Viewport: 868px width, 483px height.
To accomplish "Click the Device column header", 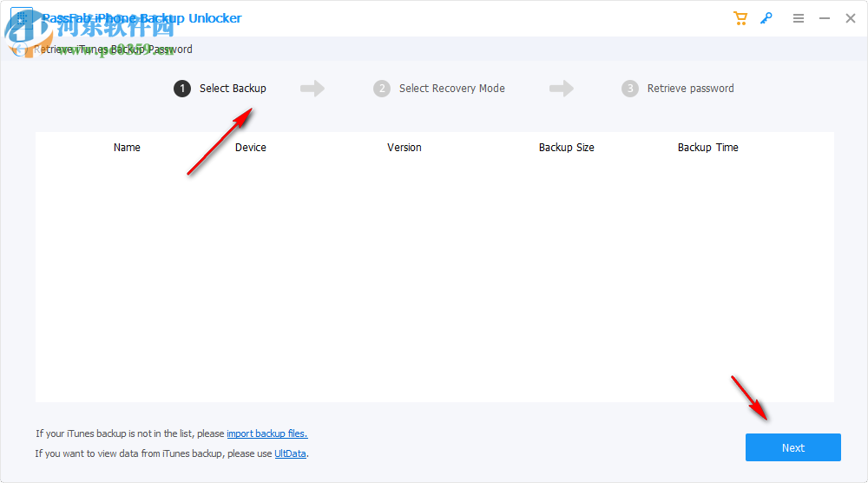I will click(x=250, y=148).
